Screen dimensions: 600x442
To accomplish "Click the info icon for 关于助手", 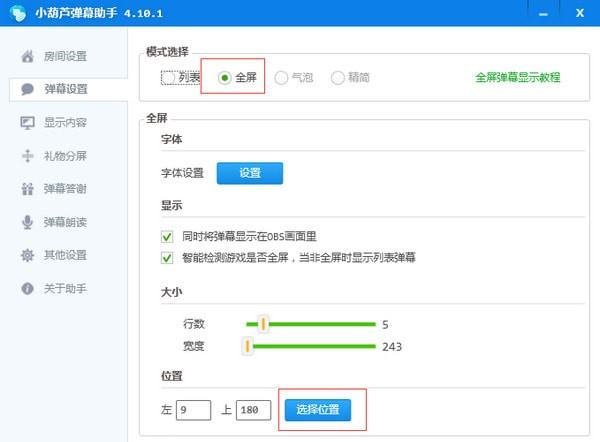I will point(27,288).
